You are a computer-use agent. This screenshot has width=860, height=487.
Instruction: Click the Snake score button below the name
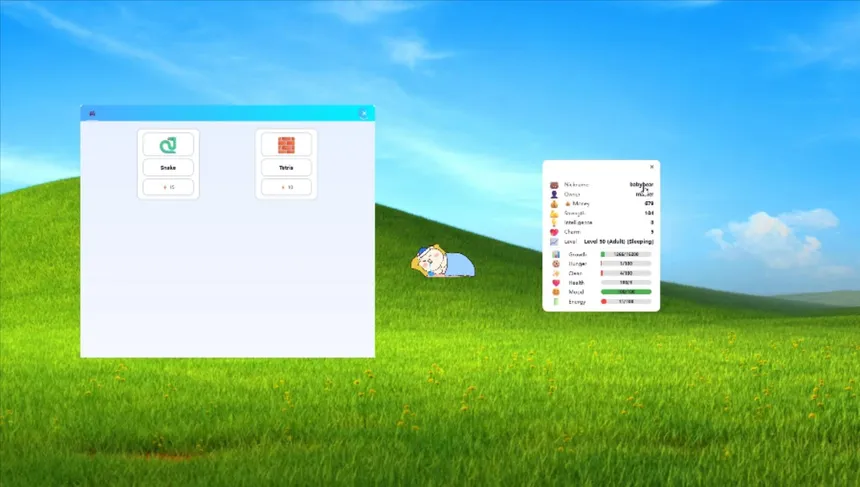click(x=168, y=187)
